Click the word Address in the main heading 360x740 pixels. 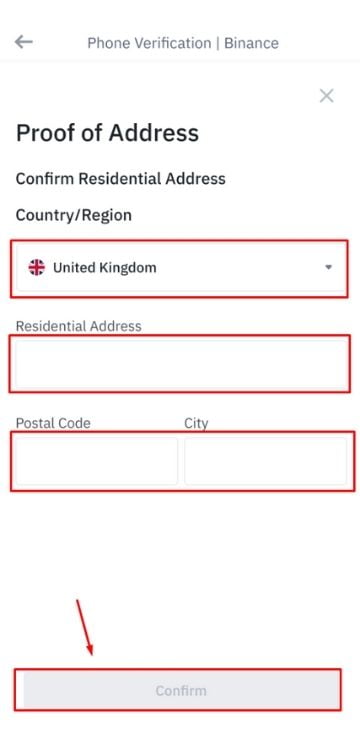click(154, 133)
